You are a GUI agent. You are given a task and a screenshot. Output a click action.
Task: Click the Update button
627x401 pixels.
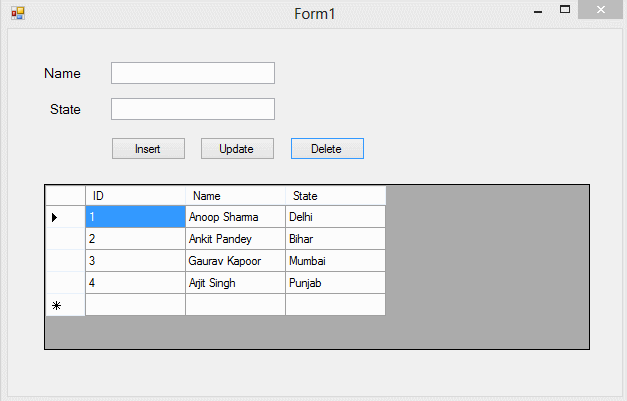pyautogui.click(x=237, y=148)
